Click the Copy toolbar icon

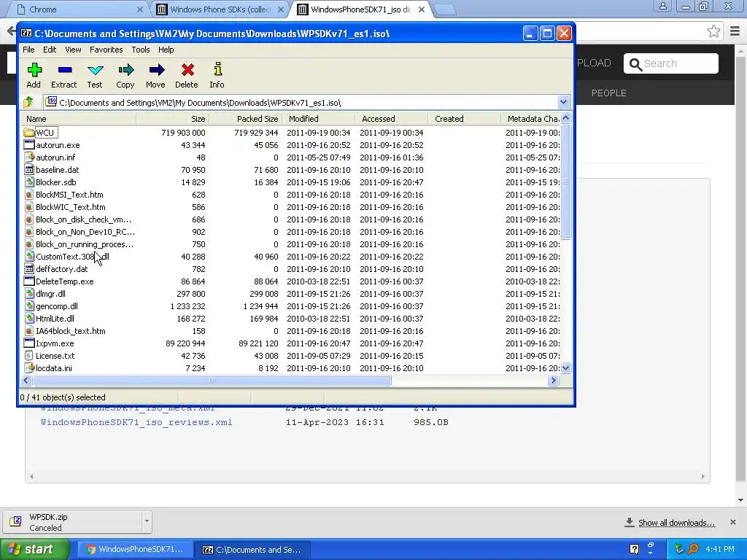[x=125, y=71]
